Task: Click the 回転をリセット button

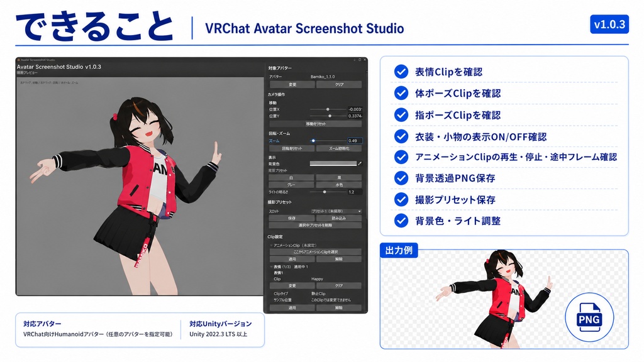Action: 292,148
